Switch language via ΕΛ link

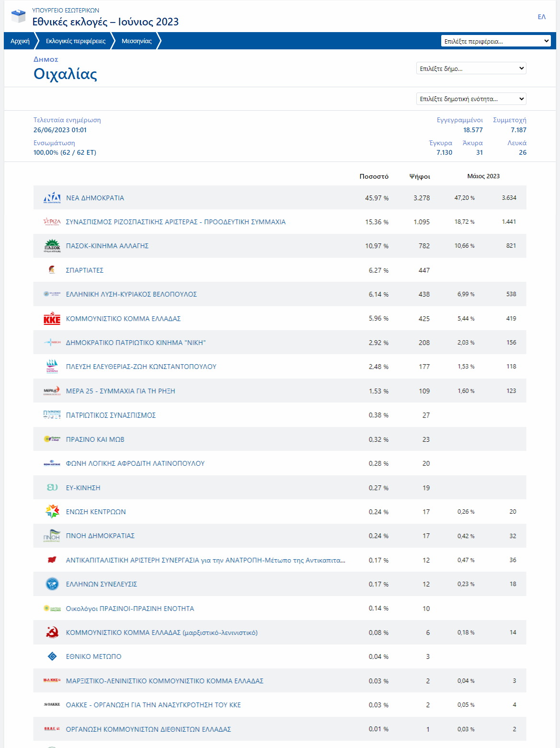point(542,17)
